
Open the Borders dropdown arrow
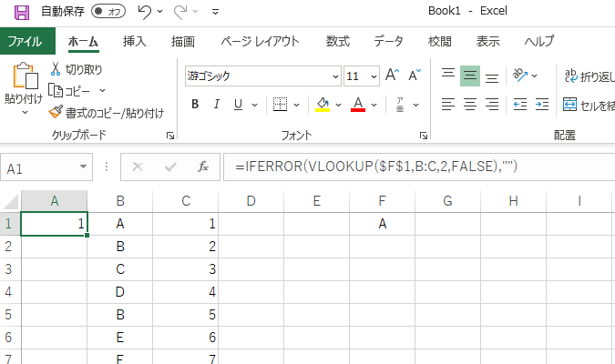click(x=296, y=105)
